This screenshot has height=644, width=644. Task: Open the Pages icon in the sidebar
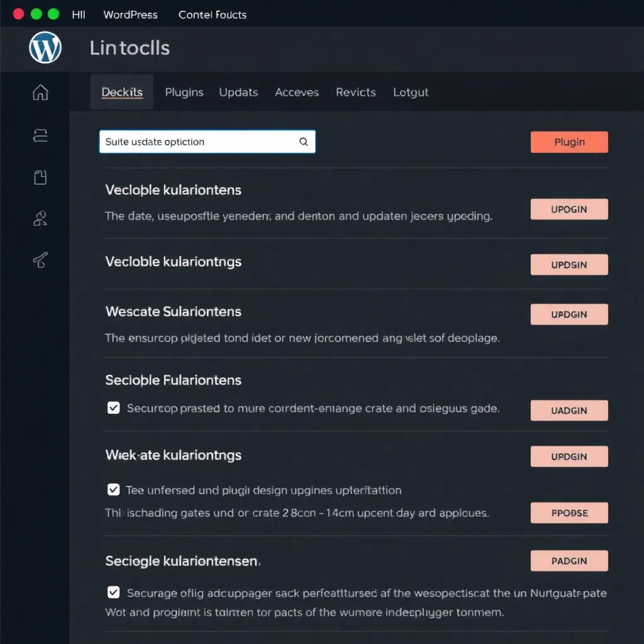[40, 135]
